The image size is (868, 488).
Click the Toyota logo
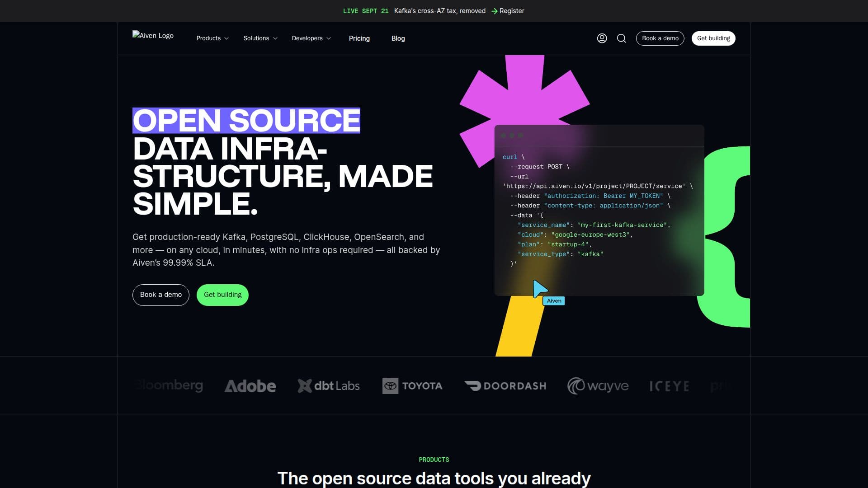coord(412,386)
